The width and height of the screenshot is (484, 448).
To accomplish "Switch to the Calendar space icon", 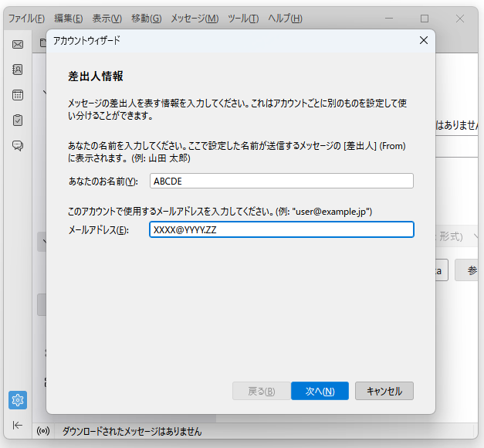I will click(17, 95).
